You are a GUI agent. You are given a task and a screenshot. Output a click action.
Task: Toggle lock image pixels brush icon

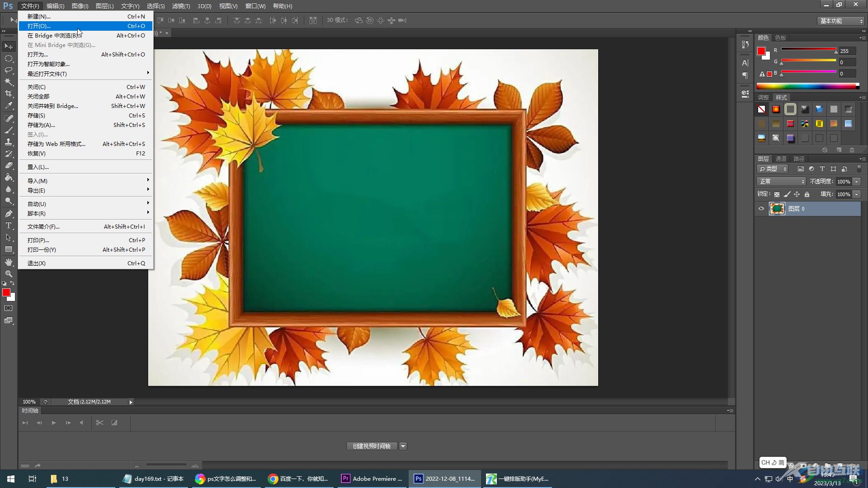tap(787, 194)
